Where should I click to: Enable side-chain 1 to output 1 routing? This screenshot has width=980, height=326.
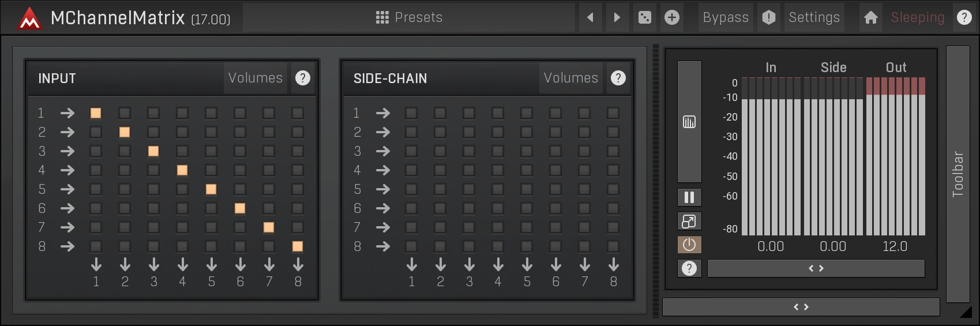pos(411,113)
